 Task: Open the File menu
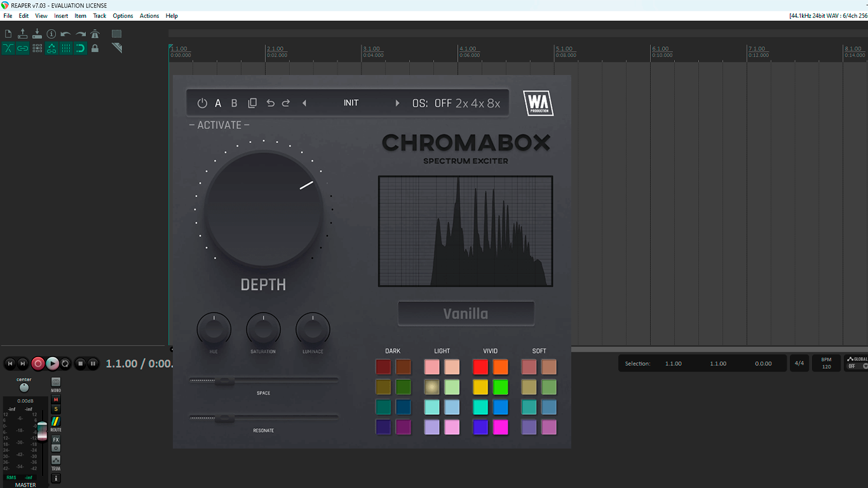coord(8,16)
